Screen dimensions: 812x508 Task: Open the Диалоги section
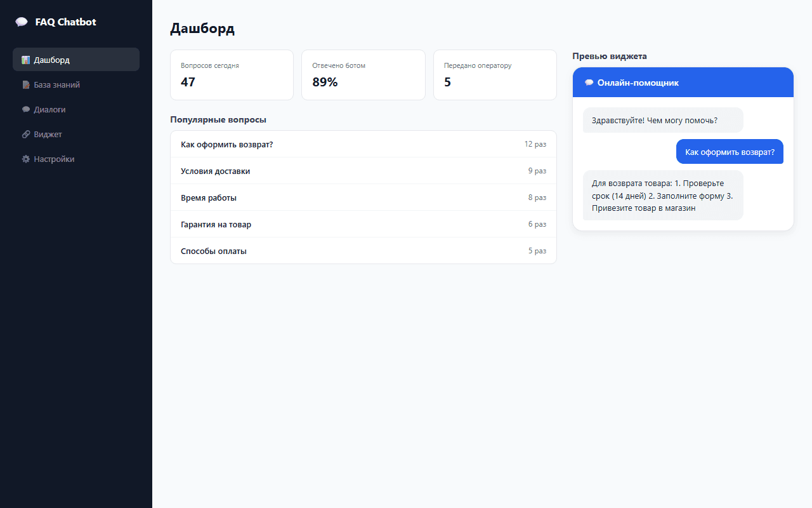click(76, 109)
